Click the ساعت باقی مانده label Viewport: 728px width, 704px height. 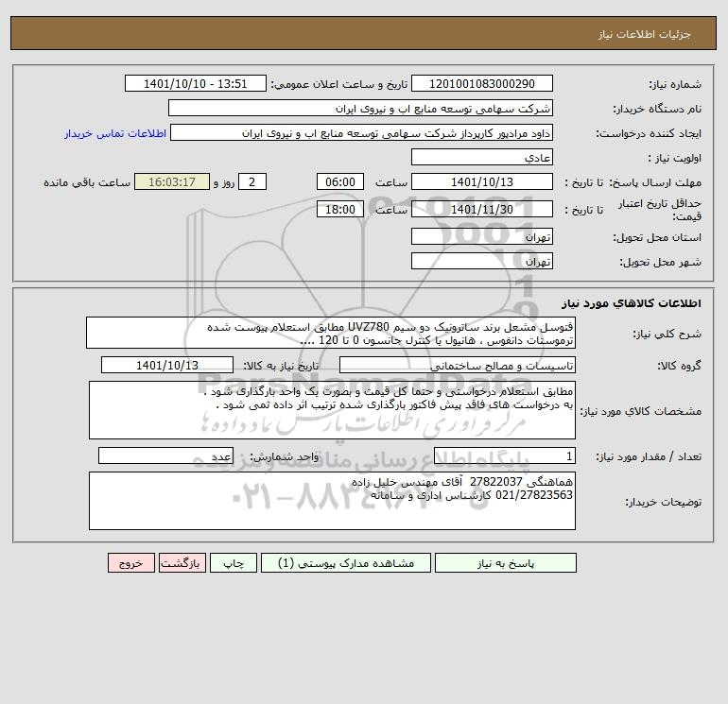(87, 182)
